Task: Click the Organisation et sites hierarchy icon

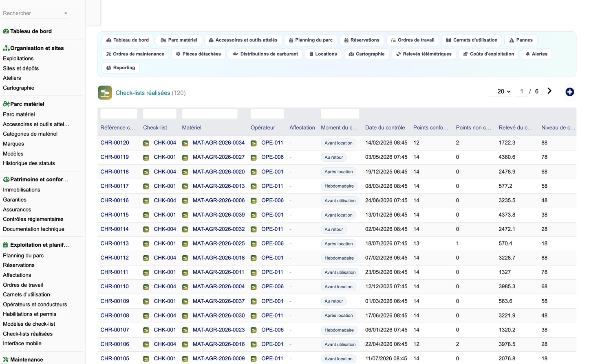Action: [6, 48]
